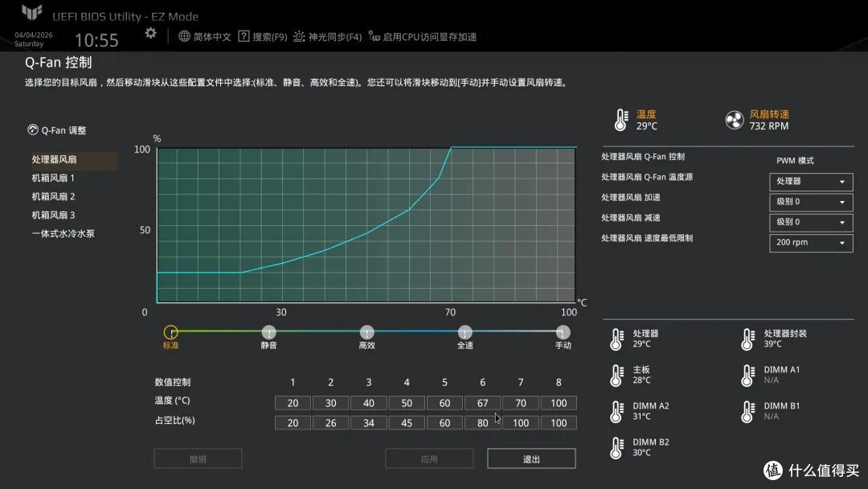Click duty cycle field showing 34

coord(369,423)
